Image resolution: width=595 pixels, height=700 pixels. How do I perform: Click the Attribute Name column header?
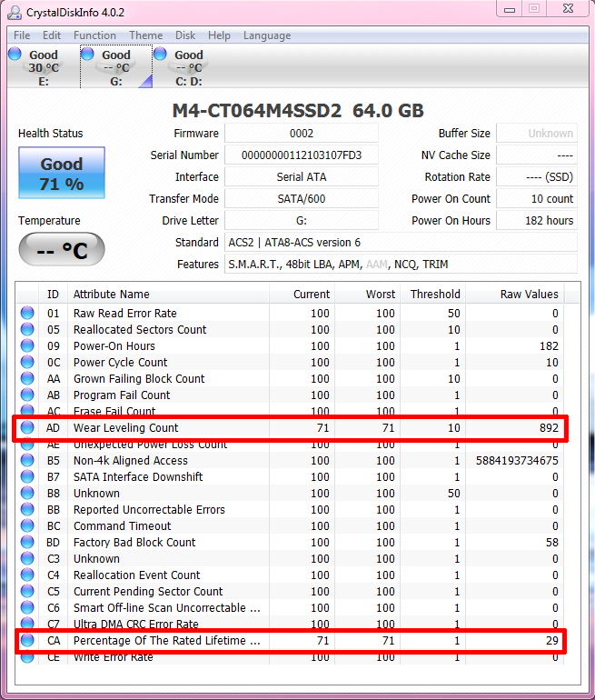pyautogui.click(x=168, y=295)
